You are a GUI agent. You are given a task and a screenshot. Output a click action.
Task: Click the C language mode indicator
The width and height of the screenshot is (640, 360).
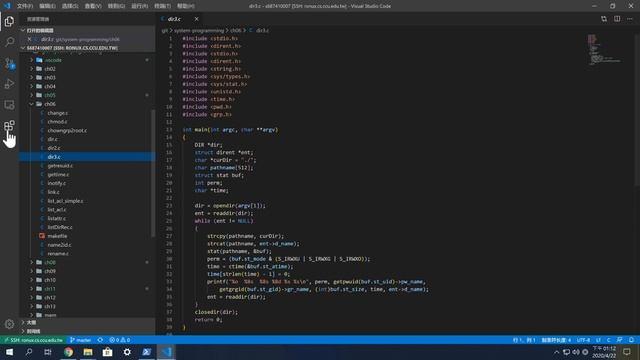pyautogui.click(x=608, y=340)
